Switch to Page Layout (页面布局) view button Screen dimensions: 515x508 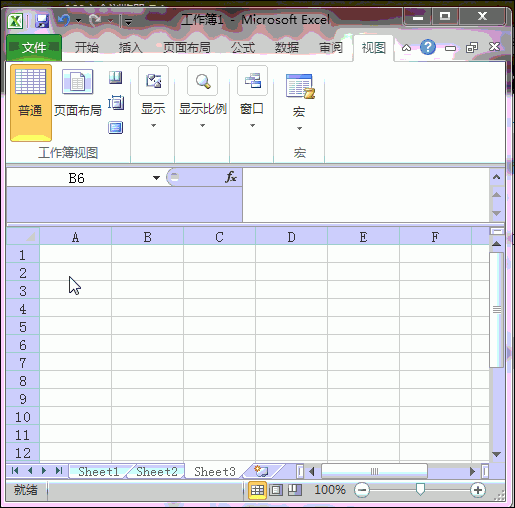78,93
